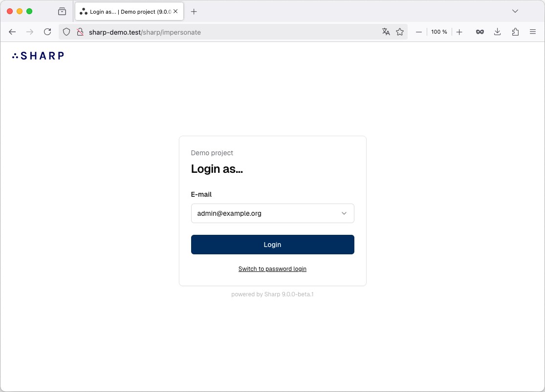
Task: Open the list all tabs chevron
Action: [x=515, y=11]
